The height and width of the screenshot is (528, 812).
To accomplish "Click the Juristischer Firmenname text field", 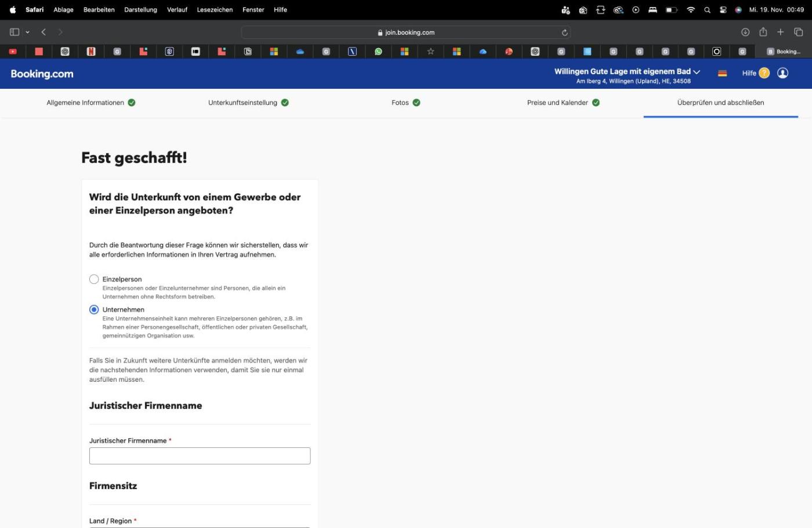I will coord(200,455).
